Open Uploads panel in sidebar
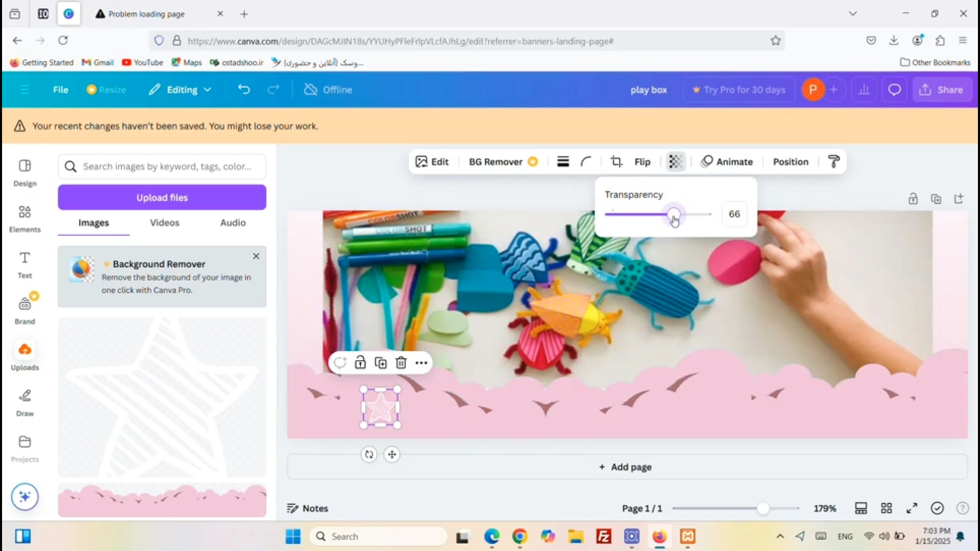The width and height of the screenshot is (980, 551). point(24,356)
